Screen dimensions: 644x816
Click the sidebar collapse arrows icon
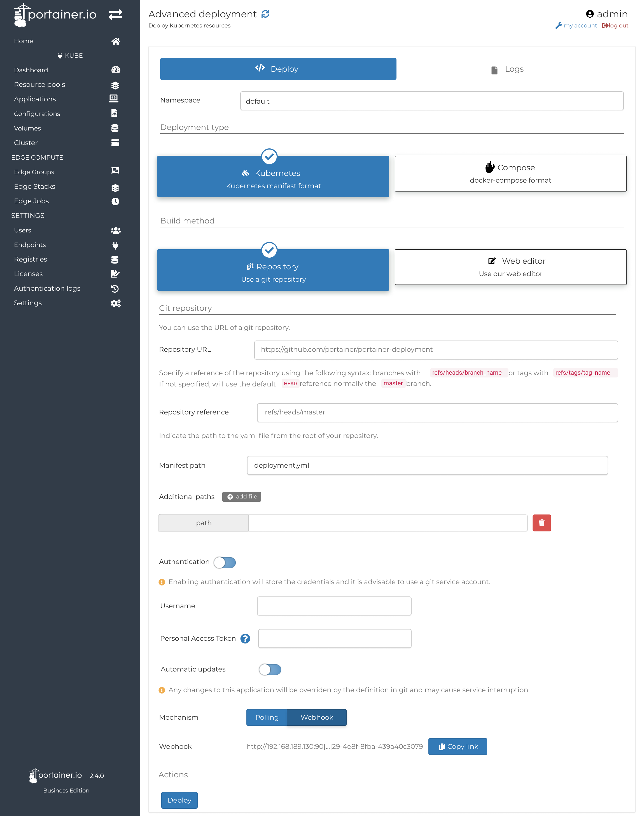[115, 14]
